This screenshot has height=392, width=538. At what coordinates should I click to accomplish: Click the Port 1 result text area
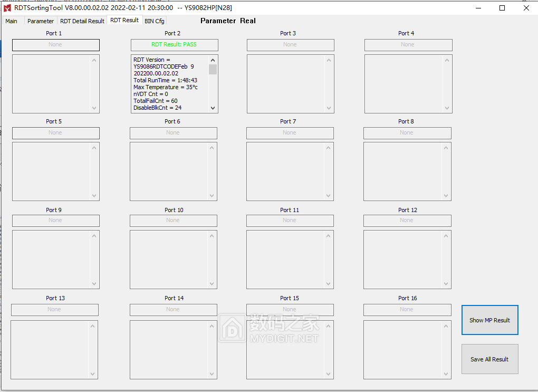point(51,84)
